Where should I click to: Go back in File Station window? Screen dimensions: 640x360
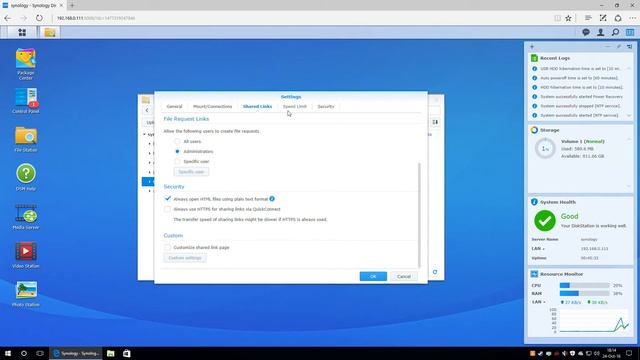(x=147, y=110)
